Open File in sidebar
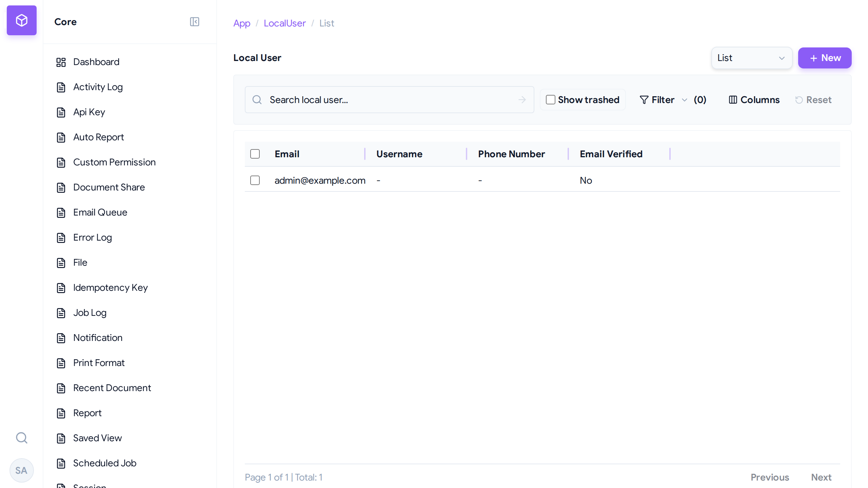Image resolution: width=868 pixels, height=488 pixels. (80, 262)
